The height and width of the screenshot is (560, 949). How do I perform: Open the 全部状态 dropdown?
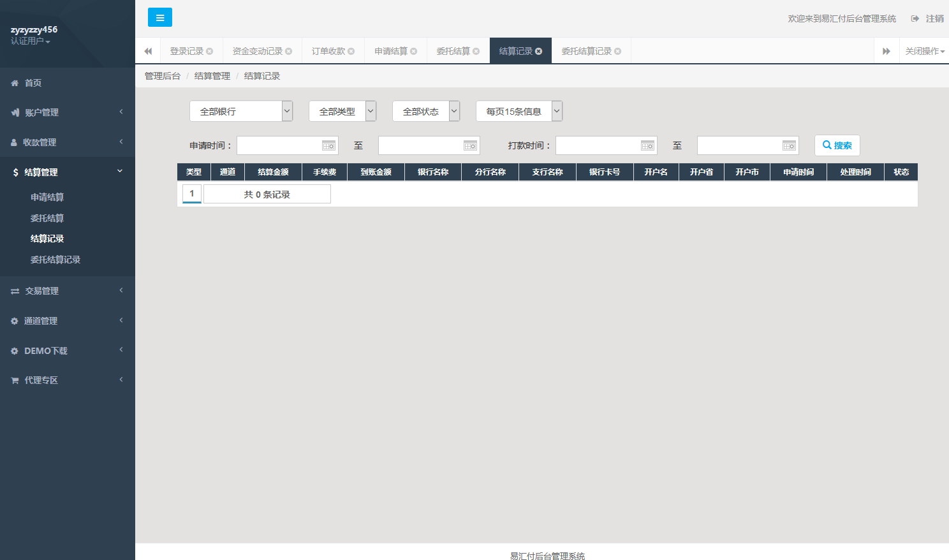425,112
